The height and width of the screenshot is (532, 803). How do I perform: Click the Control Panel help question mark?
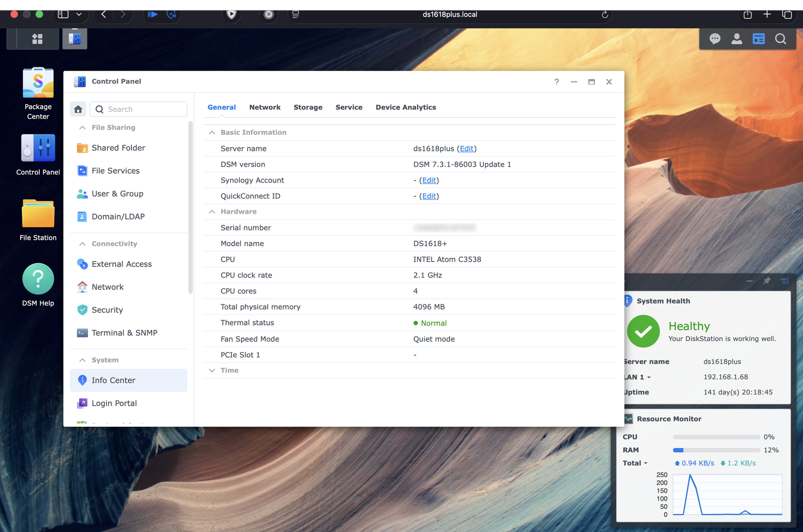557,82
